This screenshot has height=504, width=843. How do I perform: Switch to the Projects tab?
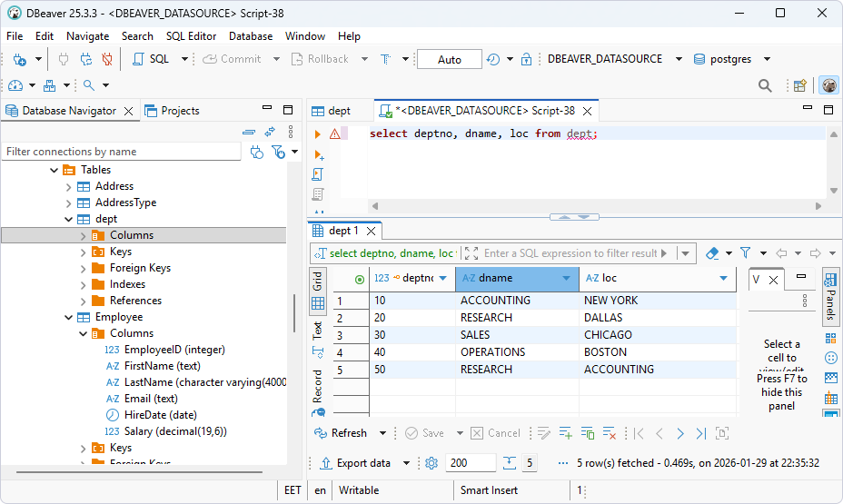point(172,111)
